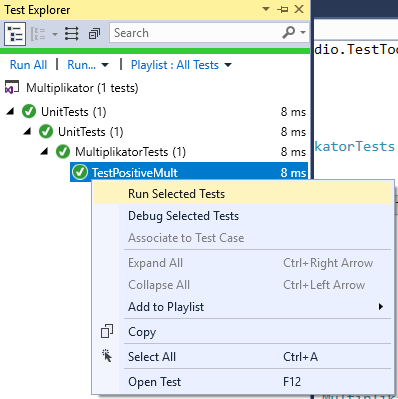Click the stacked windows toolbar icon
398x399 pixels.
tap(94, 34)
